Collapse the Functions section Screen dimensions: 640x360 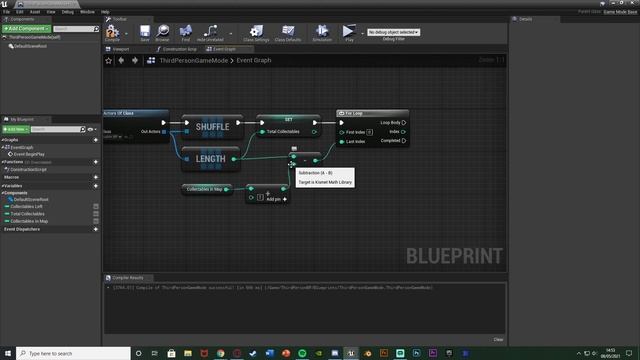pyautogui.click(x=2, y=162)
